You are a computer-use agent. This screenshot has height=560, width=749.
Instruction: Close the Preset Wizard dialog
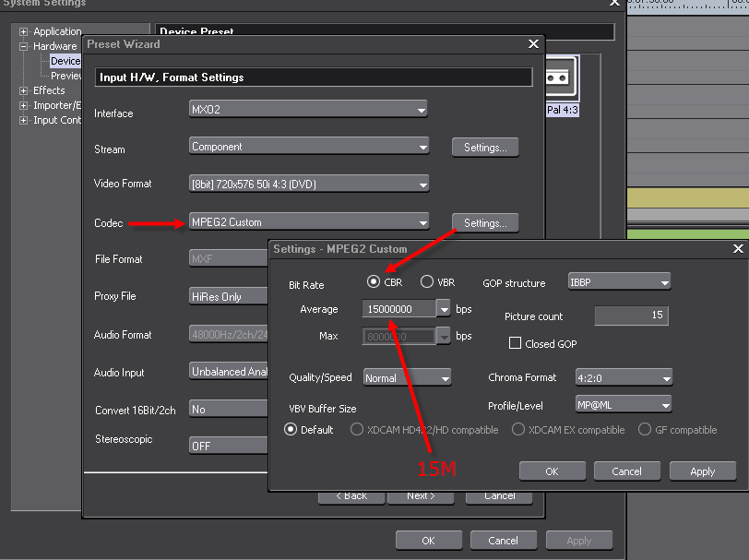tap(533, 44)
